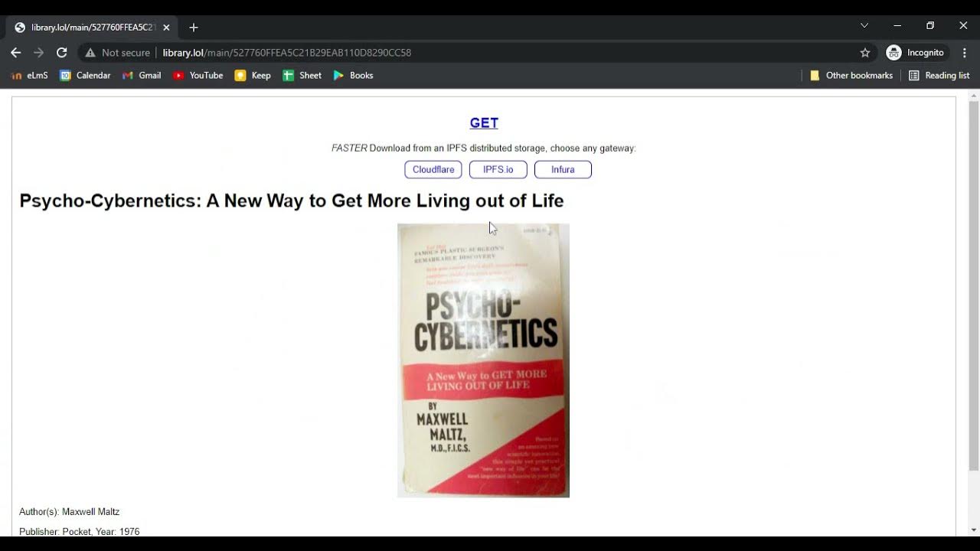The image size is (980, 551).
Task: Click the scrollbar down arrow
Action: coord(974,530)
